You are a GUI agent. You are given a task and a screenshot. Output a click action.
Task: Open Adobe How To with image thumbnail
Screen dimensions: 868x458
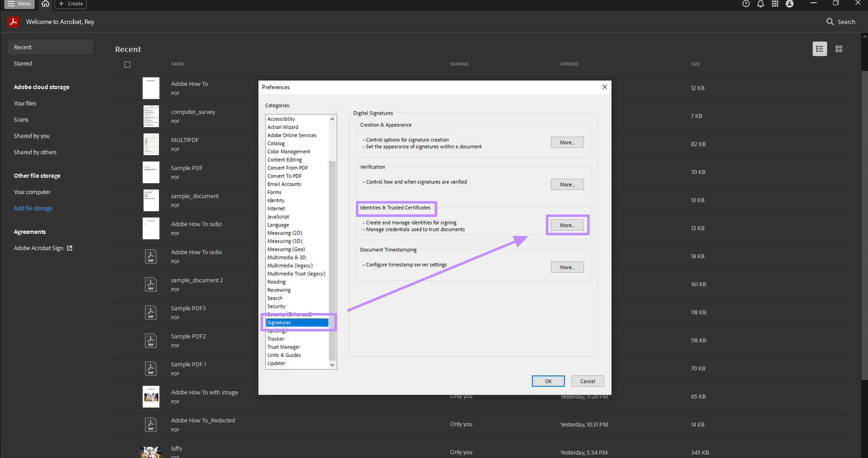(x=151, y=396)
